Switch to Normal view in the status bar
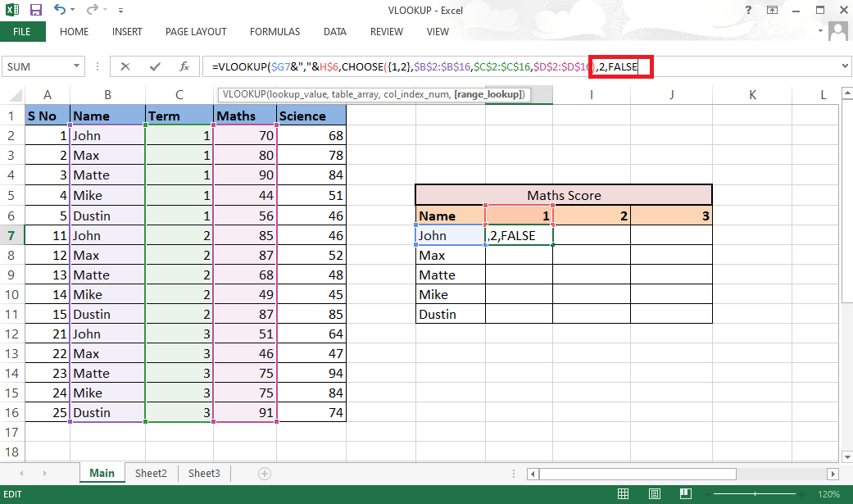 click(x=623, y=493)
